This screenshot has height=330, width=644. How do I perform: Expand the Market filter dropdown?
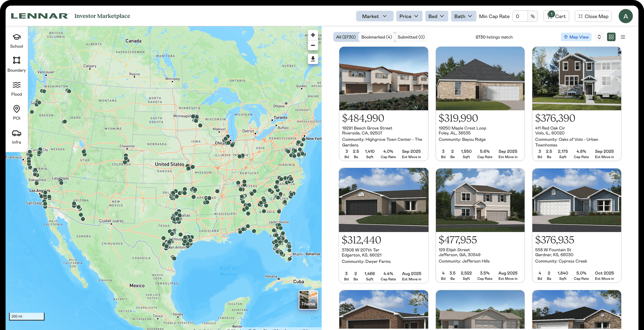374,16
